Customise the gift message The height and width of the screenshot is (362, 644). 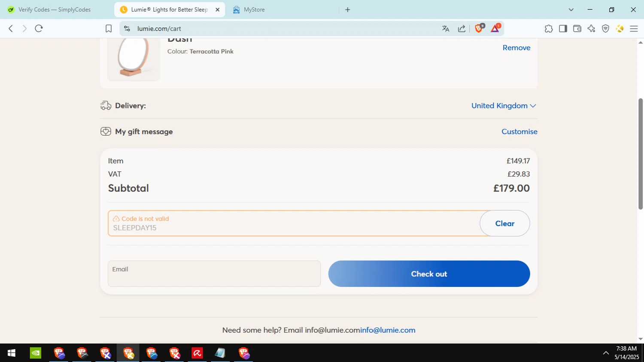coord(519,131)
